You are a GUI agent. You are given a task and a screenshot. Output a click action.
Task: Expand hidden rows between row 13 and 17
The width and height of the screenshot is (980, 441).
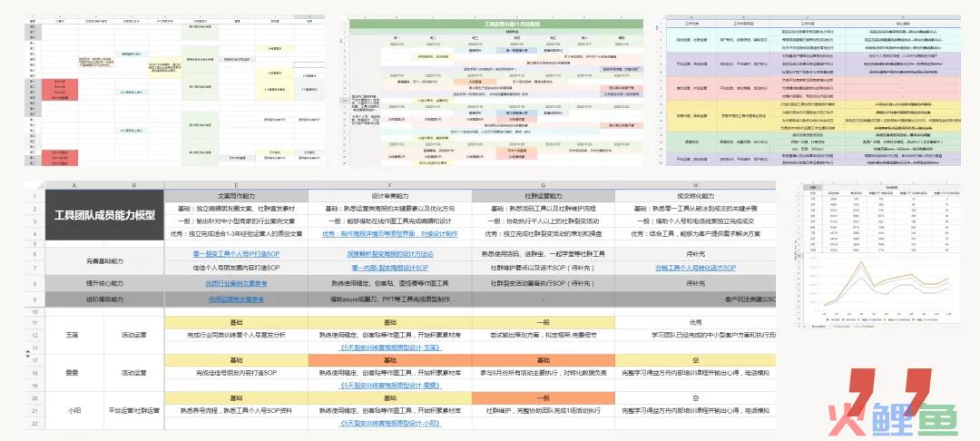(x=27, y=354)
